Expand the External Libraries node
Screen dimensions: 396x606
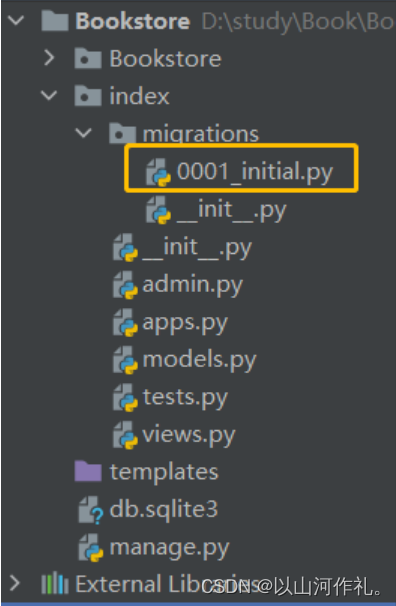pyautogui.click(x=15, y=583)
